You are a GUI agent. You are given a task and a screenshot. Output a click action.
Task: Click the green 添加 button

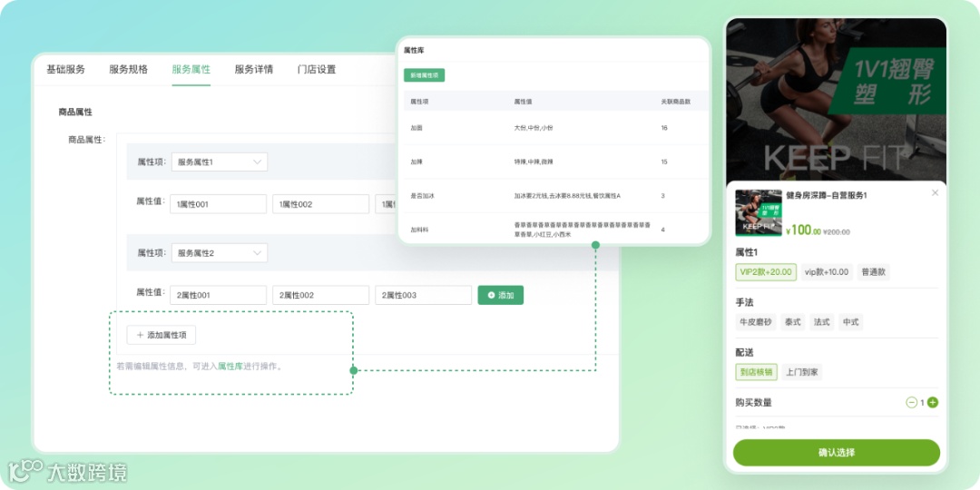tap(501, 295)
